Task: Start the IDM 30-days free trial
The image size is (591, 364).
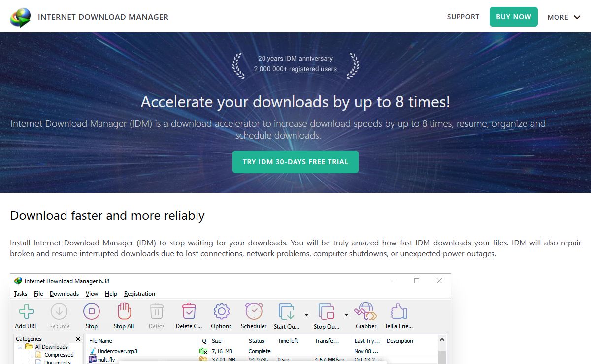Action: pyautogui.click(x=295, y=162)
